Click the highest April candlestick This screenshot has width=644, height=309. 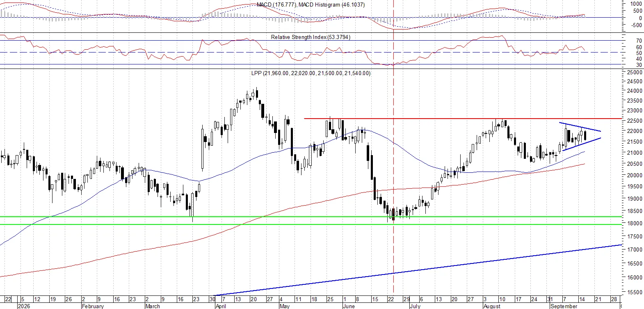click(x=257, y=94)
